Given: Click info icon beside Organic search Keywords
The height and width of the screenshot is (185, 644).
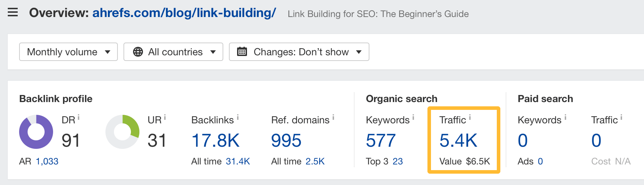Looking at the screenshot, I should point(413,117).
